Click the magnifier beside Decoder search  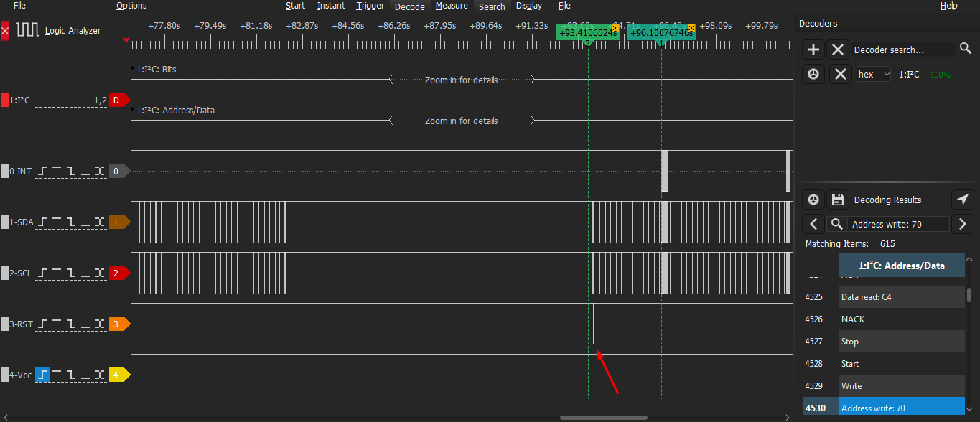(966, 50)
